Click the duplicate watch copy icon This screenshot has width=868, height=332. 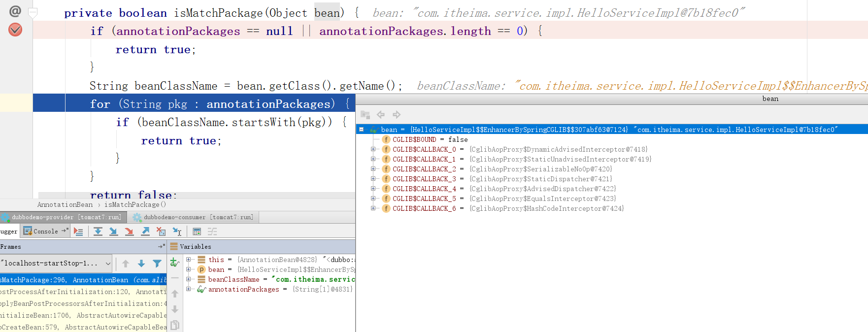(x=175, y=325)
